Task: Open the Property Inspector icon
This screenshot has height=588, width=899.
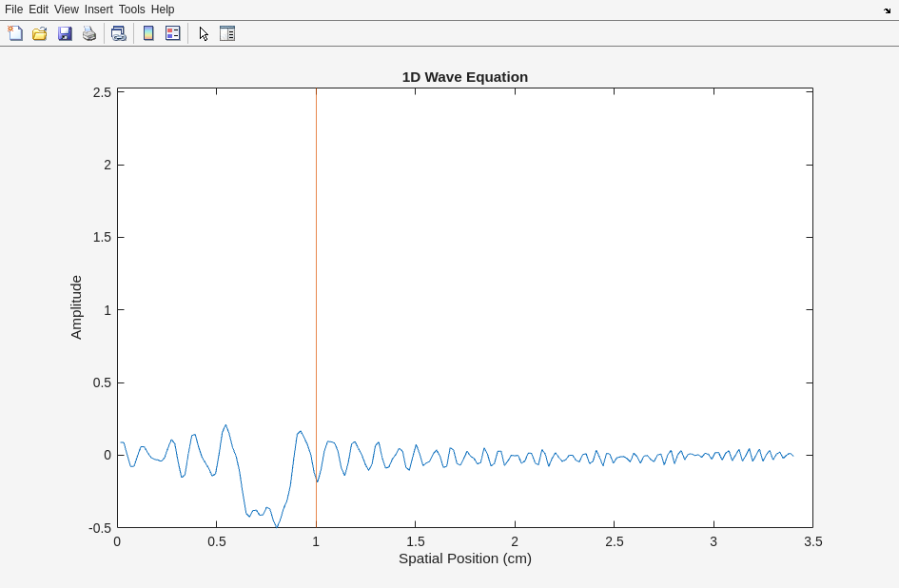Action: 227,33
